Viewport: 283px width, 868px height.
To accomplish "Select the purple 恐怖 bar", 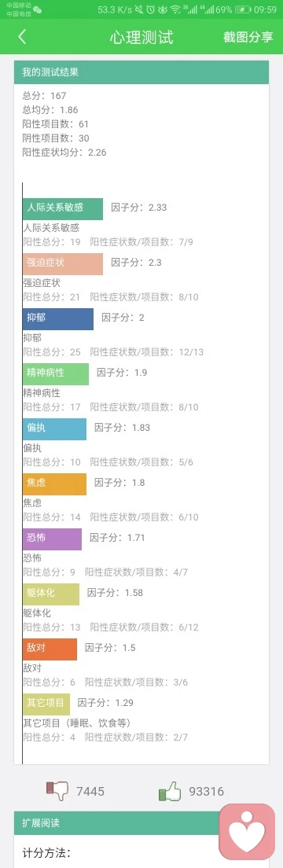I will pos(52,539).
